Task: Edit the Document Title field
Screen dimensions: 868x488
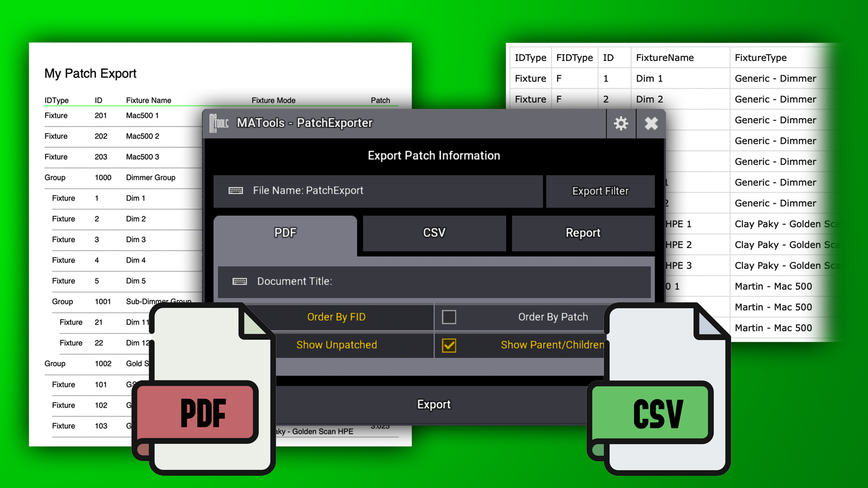Action: (x=434, y=282)
